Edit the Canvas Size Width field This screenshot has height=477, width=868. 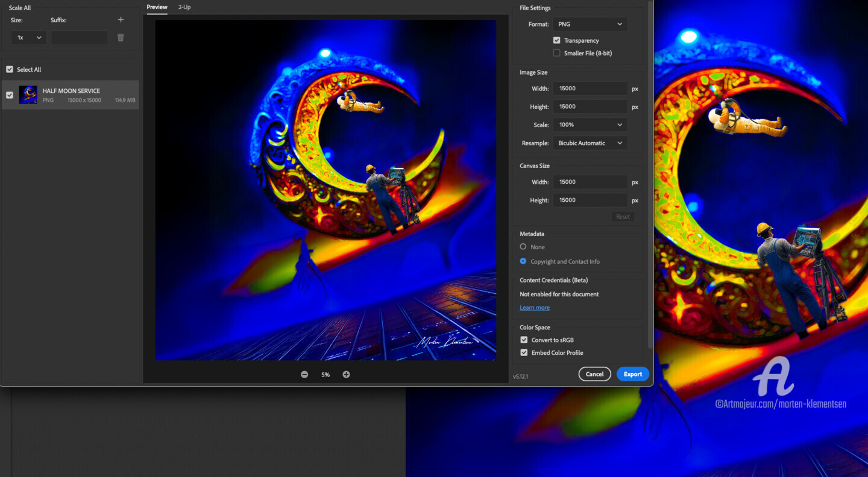click(x=590, y=182)
